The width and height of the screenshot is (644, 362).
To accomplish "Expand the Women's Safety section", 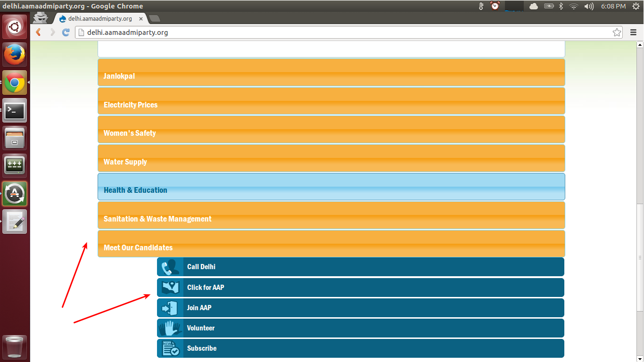I will [x=331, y=129].
